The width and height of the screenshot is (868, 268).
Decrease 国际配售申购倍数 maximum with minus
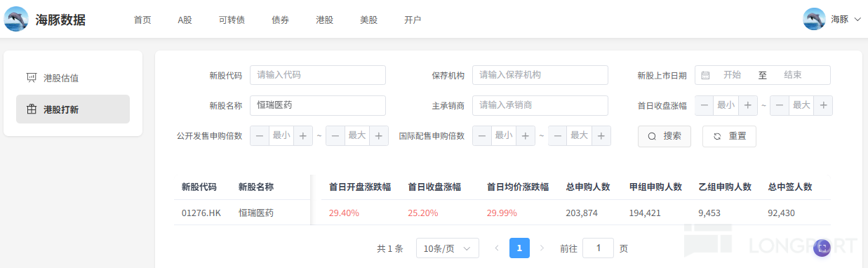pyautogui.click(x=558, y=135)
